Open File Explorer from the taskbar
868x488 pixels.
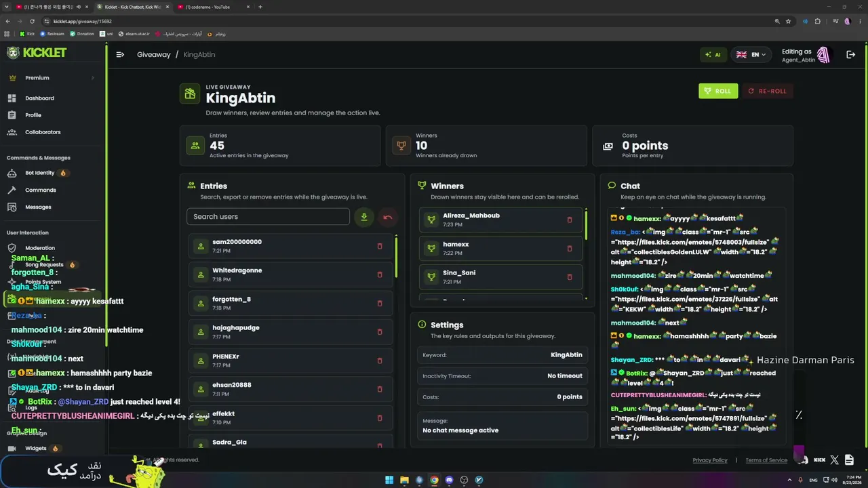pos(404,480)
